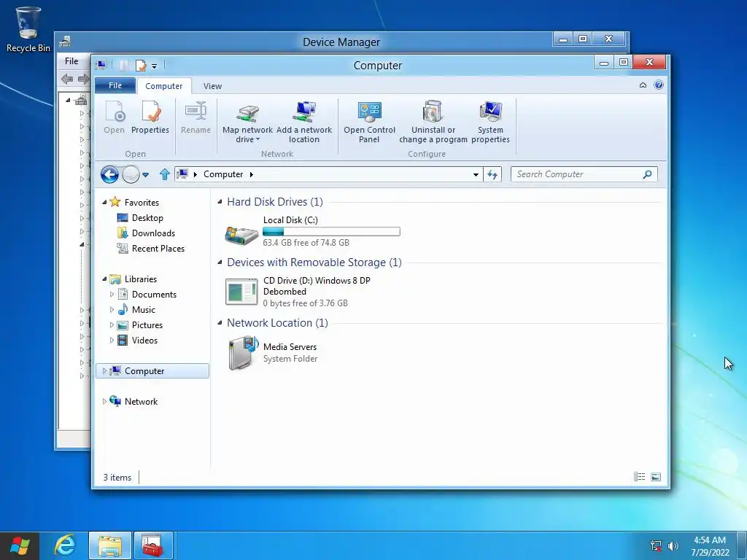Open the File tab in Computer window
The image size is (747, 560).
click(115, 85)
